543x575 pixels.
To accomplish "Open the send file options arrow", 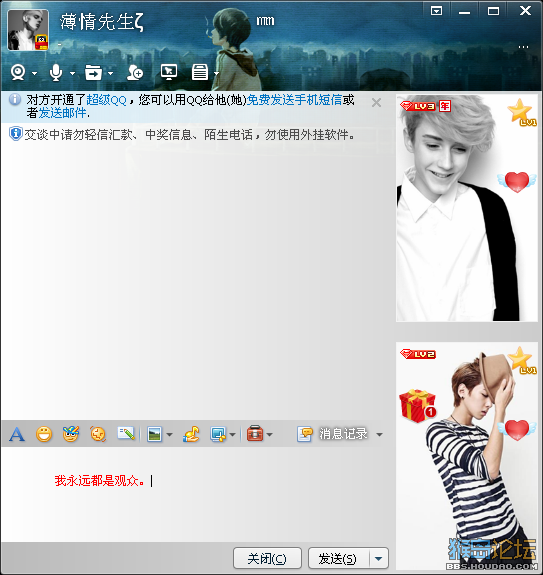I will coord(110,73).
